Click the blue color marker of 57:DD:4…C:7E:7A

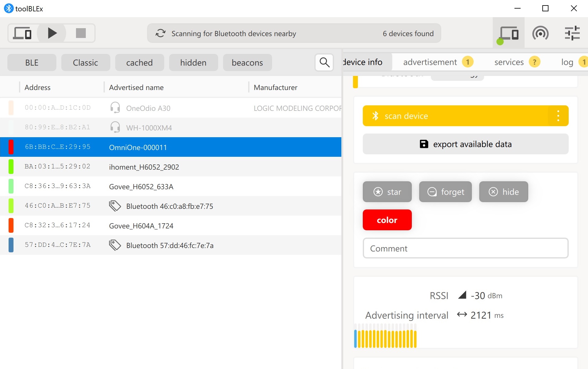click(11, 245)
